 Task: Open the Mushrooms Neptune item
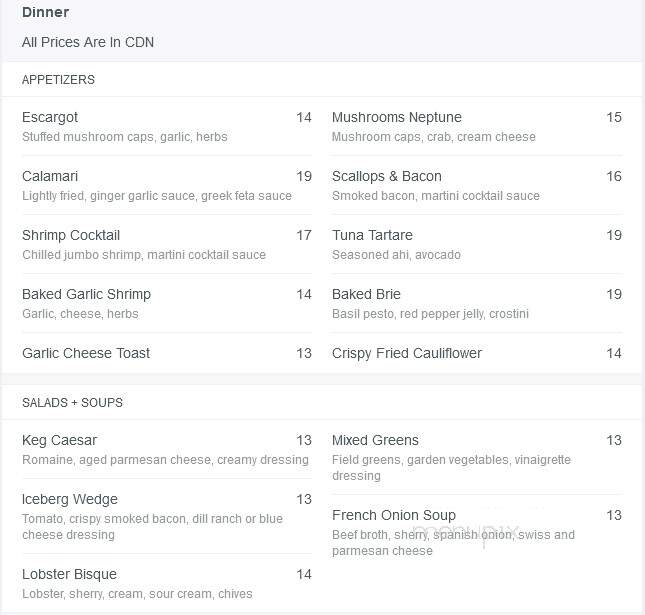tap(477, 126)
